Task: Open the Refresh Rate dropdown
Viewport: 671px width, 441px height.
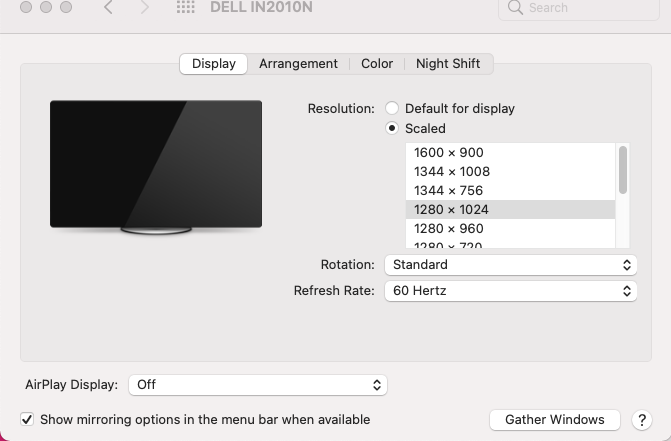Action: 510,291
